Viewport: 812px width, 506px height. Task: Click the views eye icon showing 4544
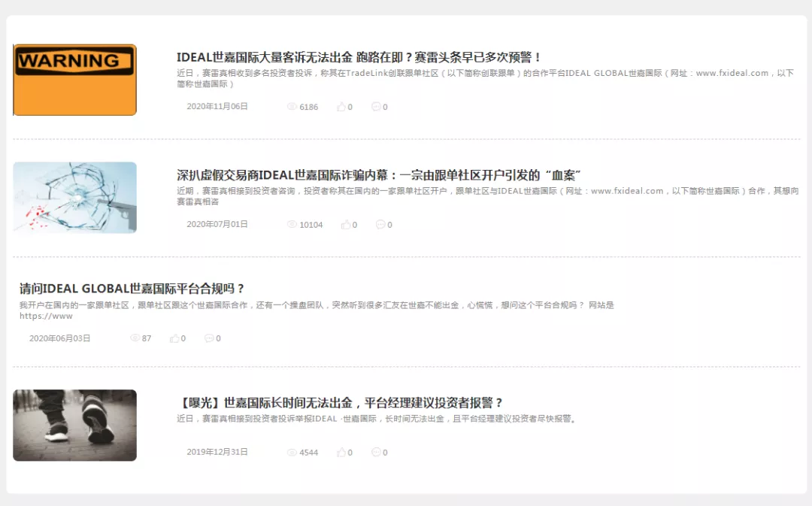pyautogui.click(x=292, y=452)
